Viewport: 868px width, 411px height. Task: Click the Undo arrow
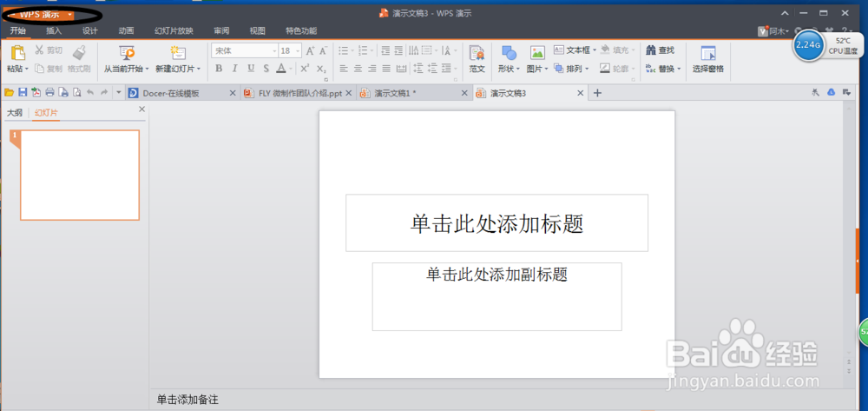(x=91, y=92)
